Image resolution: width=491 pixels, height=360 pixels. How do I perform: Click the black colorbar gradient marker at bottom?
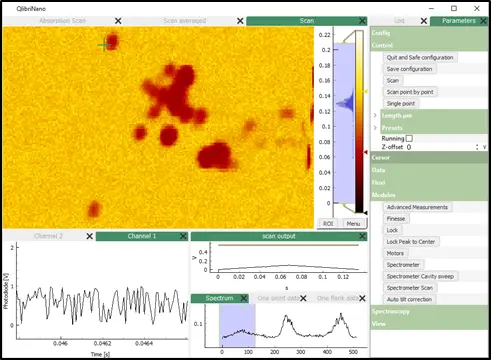point(366,213)
